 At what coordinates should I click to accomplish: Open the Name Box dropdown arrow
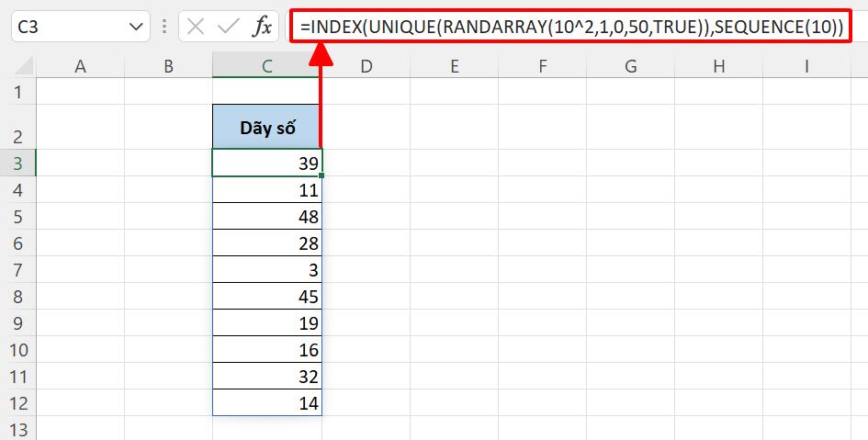point(136,26)
